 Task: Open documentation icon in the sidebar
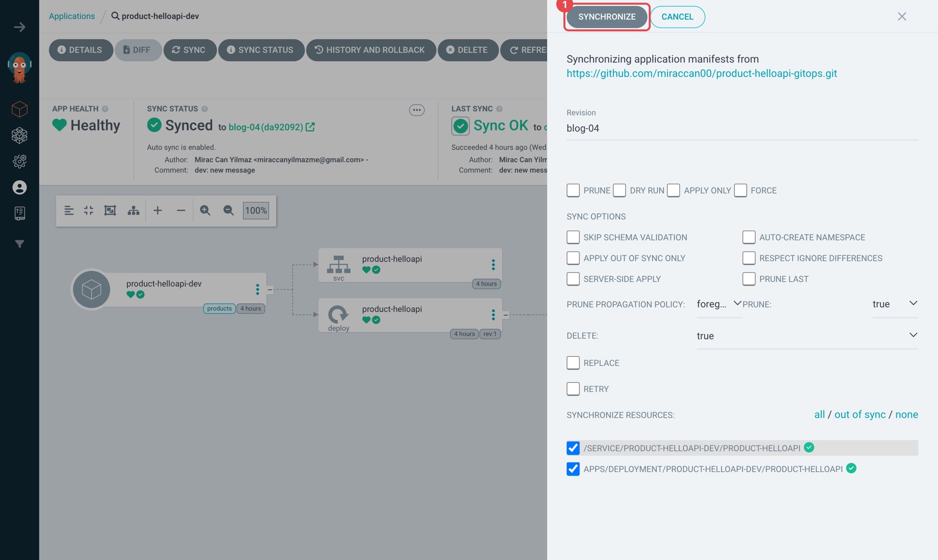coord(20,214)
